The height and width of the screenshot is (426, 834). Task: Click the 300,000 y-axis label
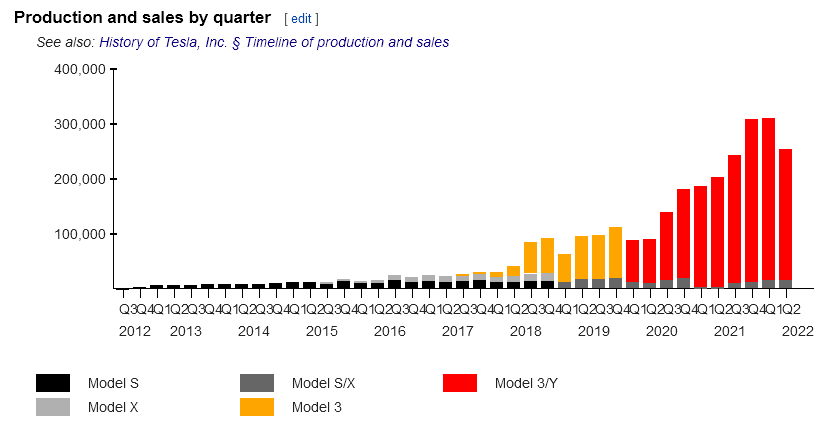point(80,125)
